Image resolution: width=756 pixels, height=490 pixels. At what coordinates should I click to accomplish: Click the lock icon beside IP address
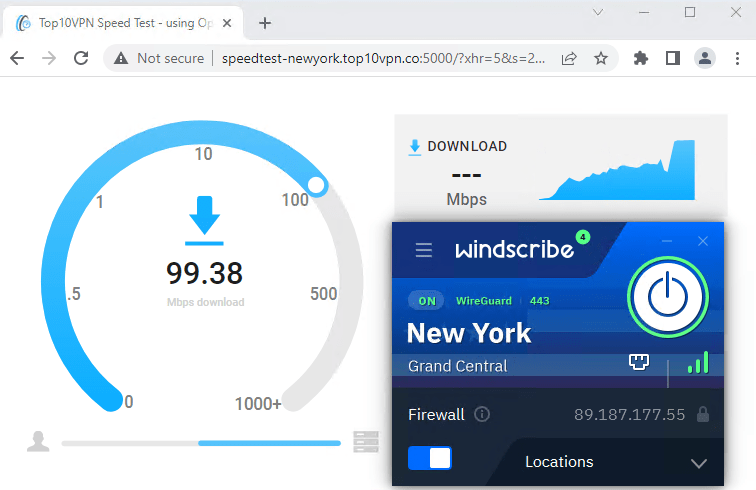tap(703, 414)
